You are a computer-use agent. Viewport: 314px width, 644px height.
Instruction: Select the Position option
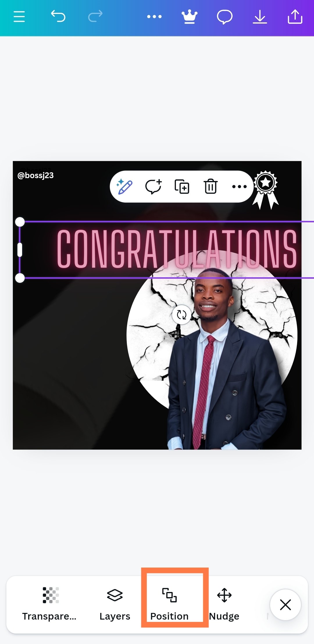(170, 604)
